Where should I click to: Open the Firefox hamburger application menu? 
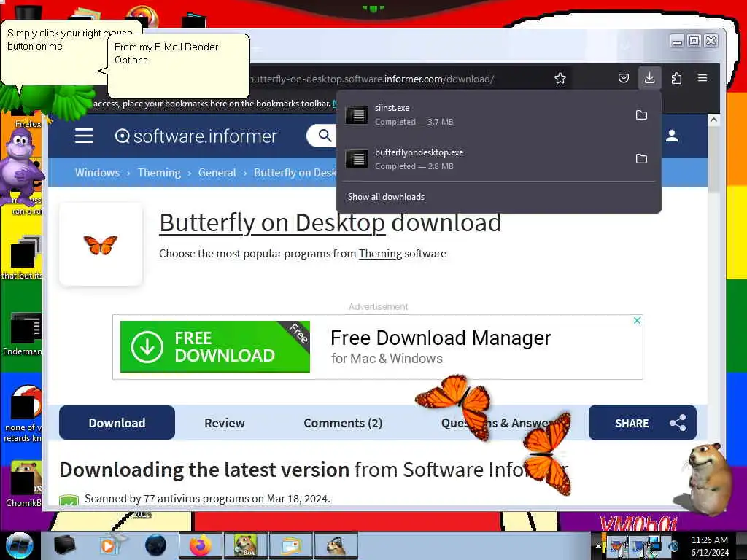point(703,77)
